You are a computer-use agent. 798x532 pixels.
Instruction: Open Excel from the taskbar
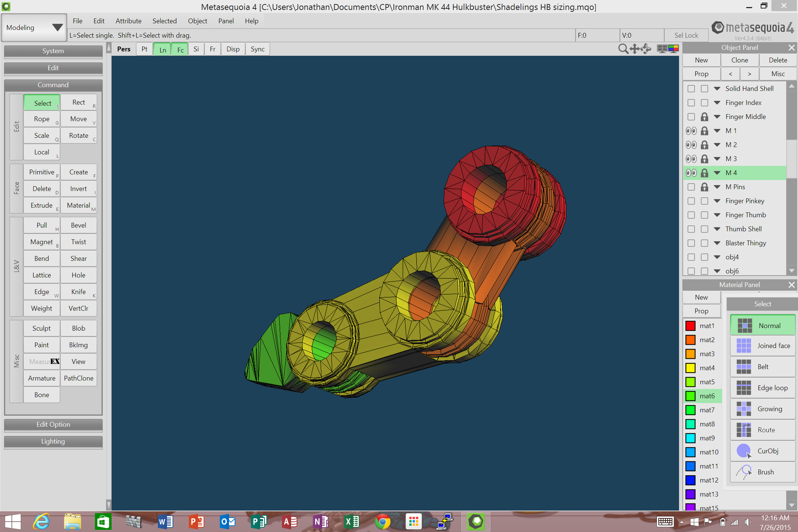[x=352, y=522]
